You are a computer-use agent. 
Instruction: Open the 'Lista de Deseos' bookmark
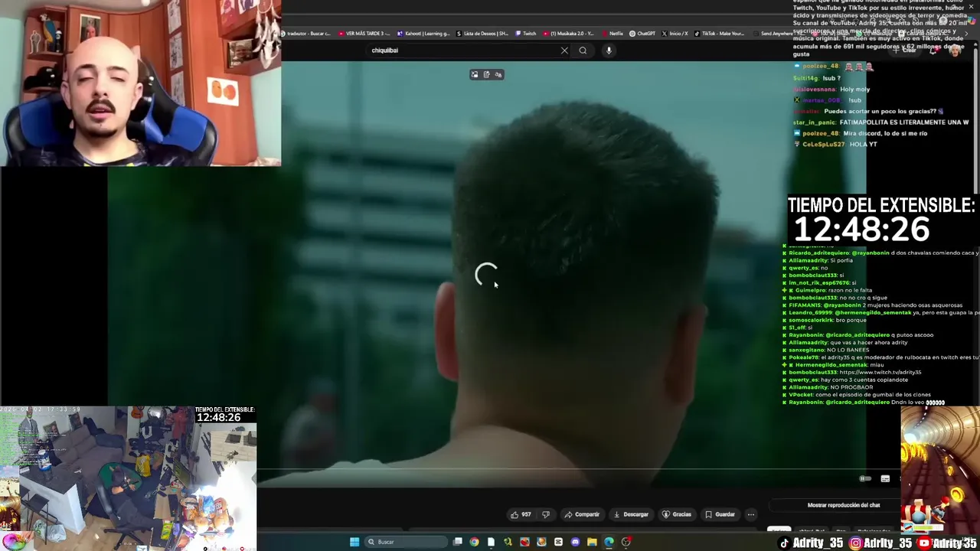482,34
